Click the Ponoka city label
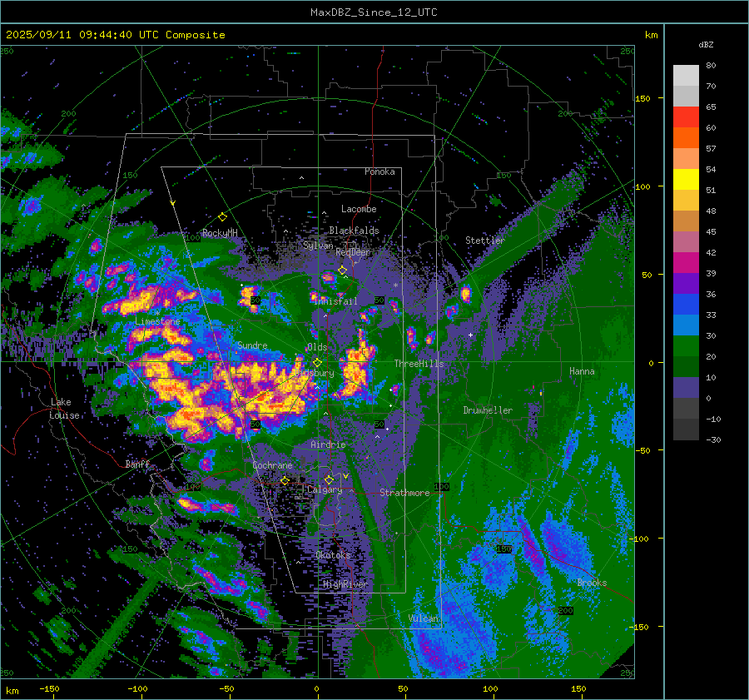Screen dimensions: 749x700 pyautogui.click(x=379, y=171)
